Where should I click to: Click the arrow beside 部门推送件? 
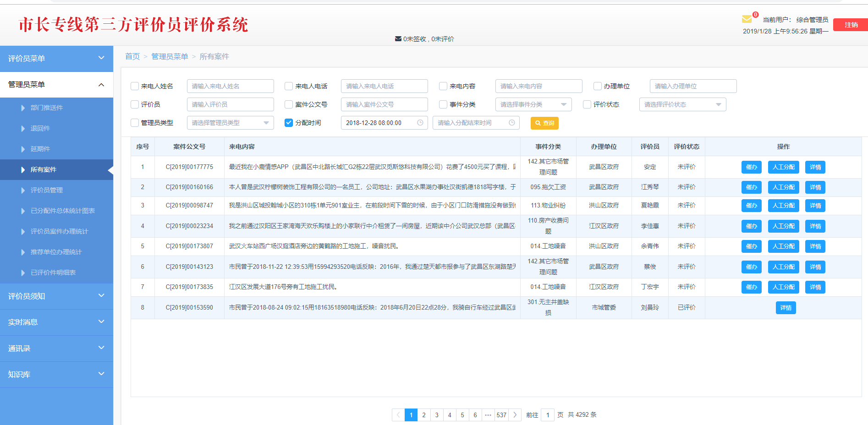[x=23, y=108]
